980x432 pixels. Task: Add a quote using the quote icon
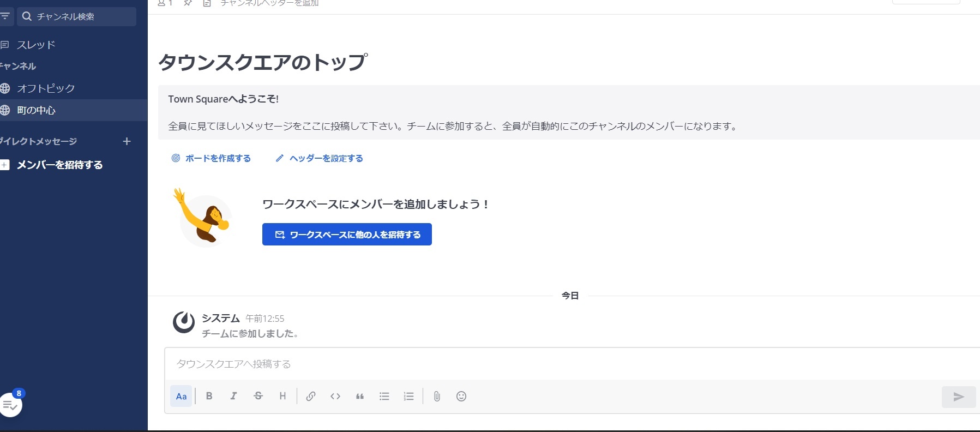point(360,397)
